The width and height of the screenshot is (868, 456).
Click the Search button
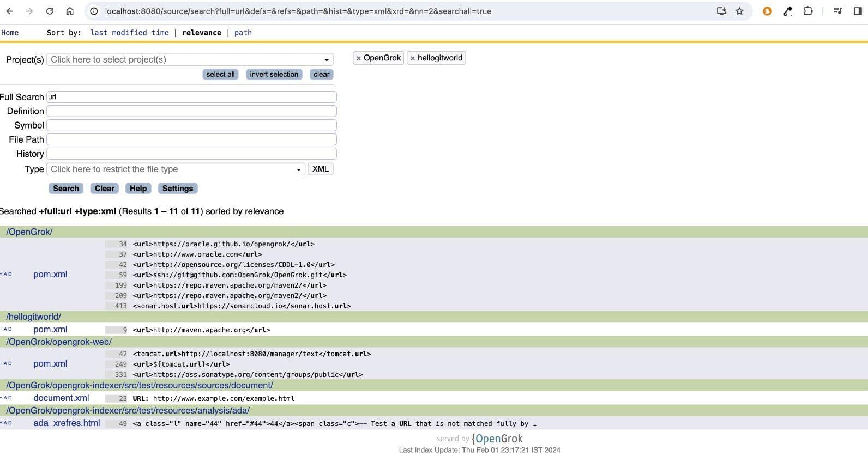pos(66,189)
